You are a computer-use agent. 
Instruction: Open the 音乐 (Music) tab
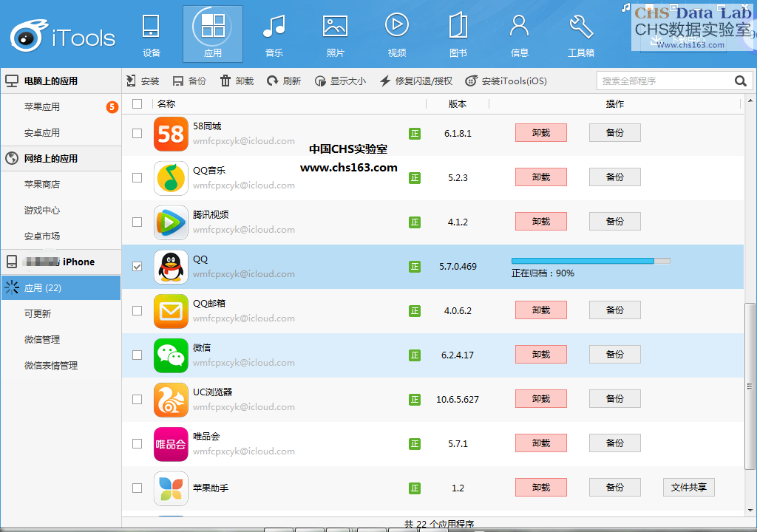pyautogui.click(x=274, y=35)
